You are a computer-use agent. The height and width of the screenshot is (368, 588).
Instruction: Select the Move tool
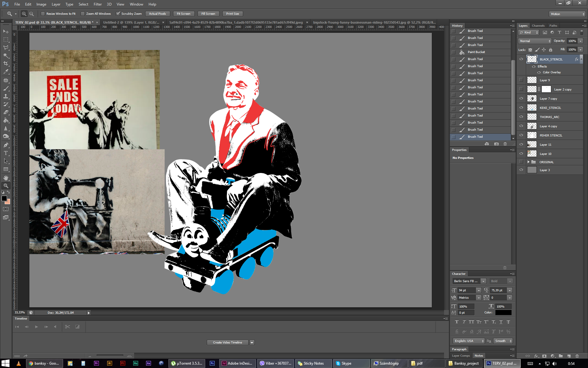[6, 32]
